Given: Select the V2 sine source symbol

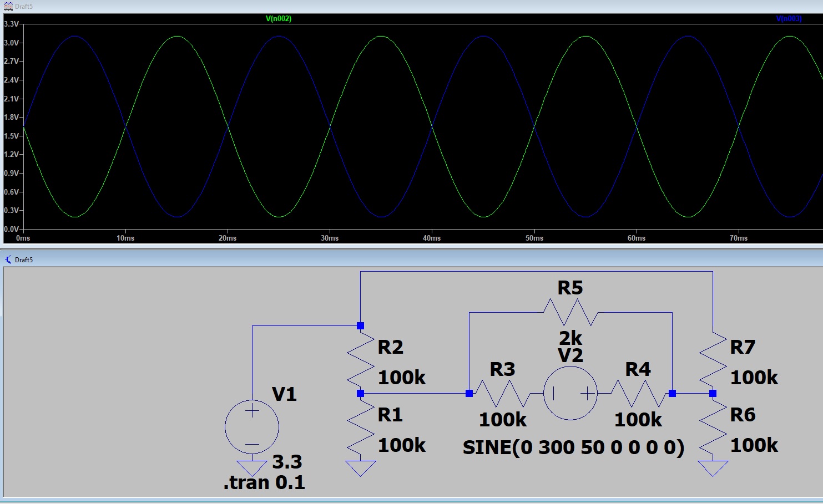Looking at the screenshot, I should pos(570,393).
